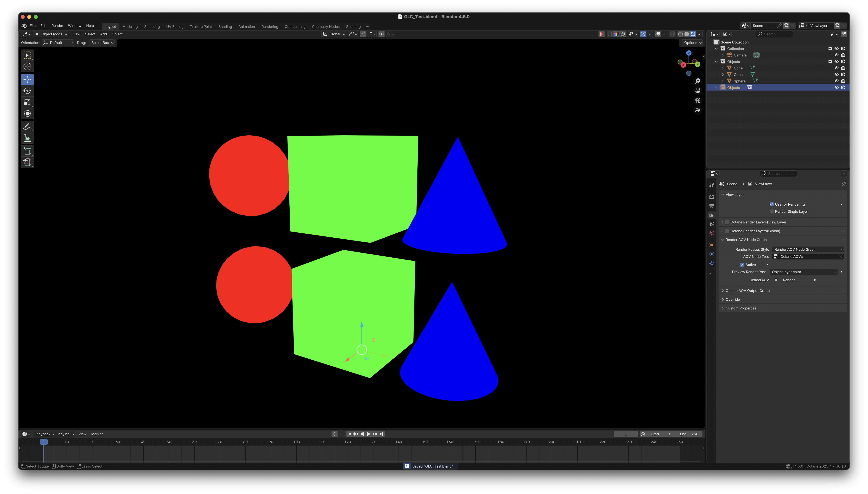This screenshot has height=494, width=868.
Task: Open the Object Mode dropdown
Action: pyautogui.click(x=51, y=34)
